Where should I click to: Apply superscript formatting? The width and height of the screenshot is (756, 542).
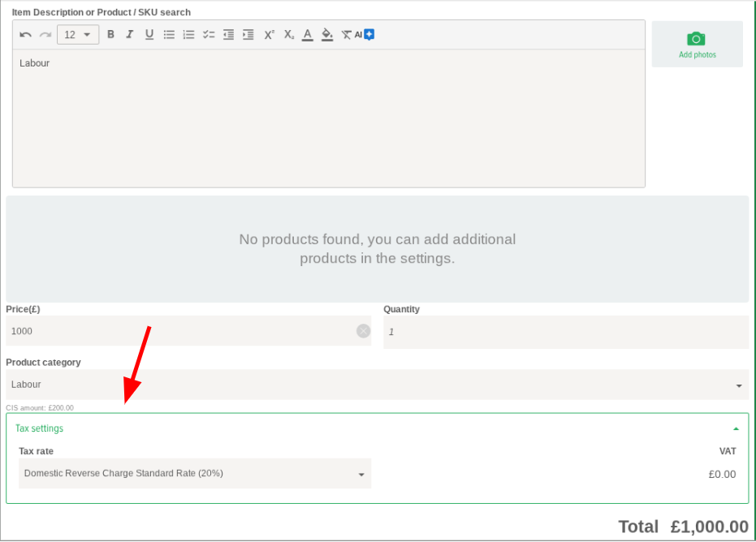pyautogui.click(x=269, y=35)
